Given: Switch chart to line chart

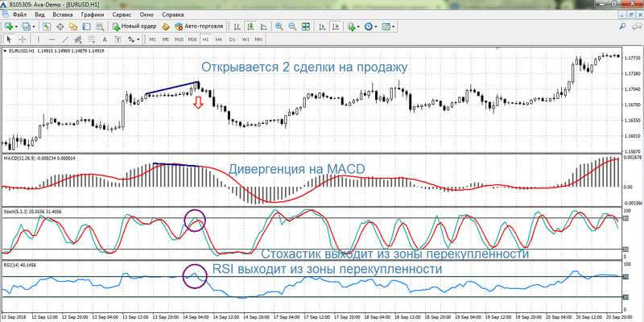Looking at the screenshot, I should pyautogui.click(x=263, y=27).
